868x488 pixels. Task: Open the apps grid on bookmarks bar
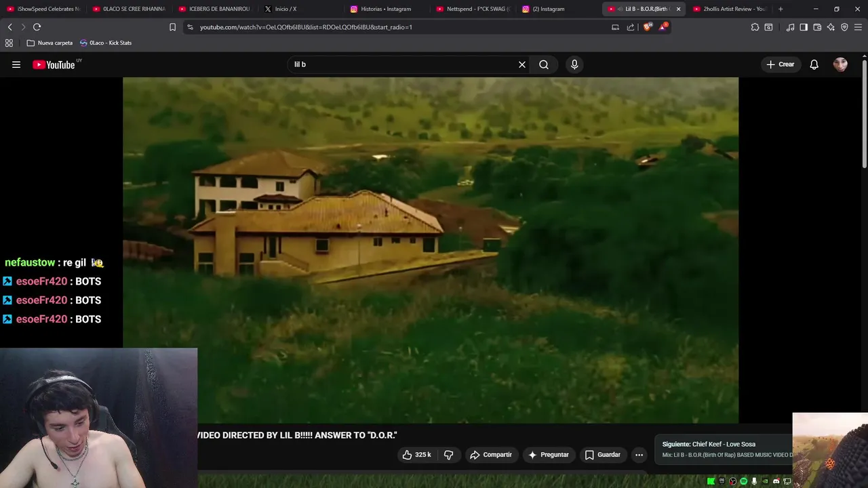(x=9, y=43)
